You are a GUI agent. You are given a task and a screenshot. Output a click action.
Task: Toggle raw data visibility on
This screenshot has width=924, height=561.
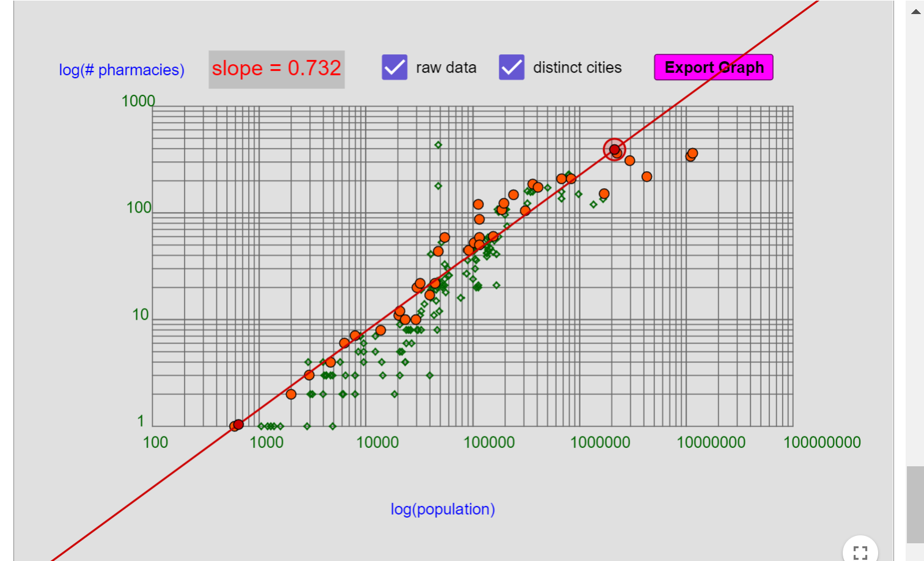394,67
